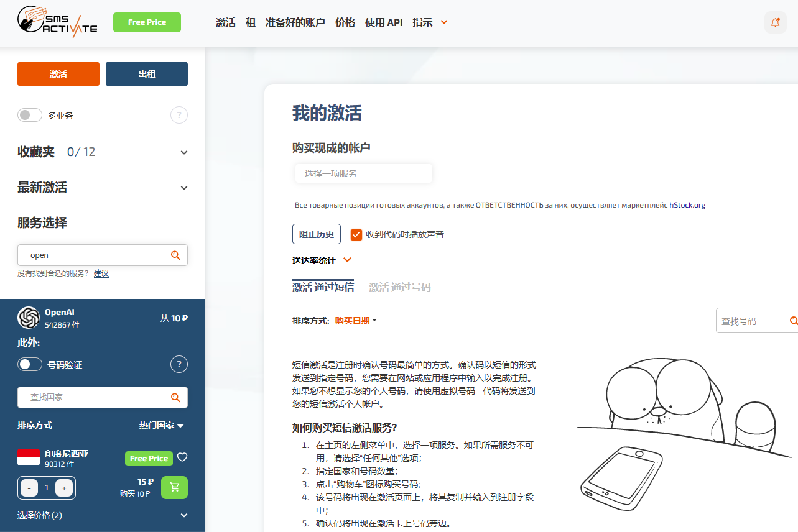This screenshot has height=532, width=798.
Task: Open 准备好的账户 menu item
Action: (x=295, y=22)
